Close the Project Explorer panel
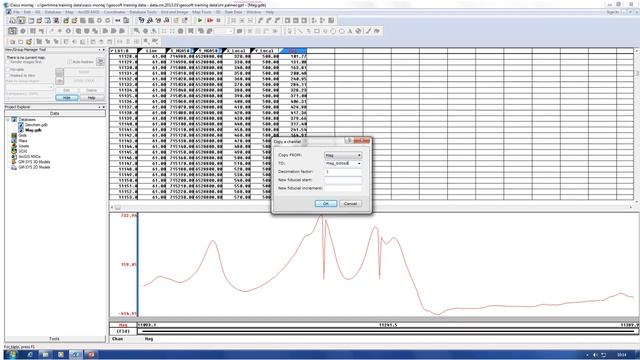Viewport: 640px width, 360px height. (x=103, y=107)
